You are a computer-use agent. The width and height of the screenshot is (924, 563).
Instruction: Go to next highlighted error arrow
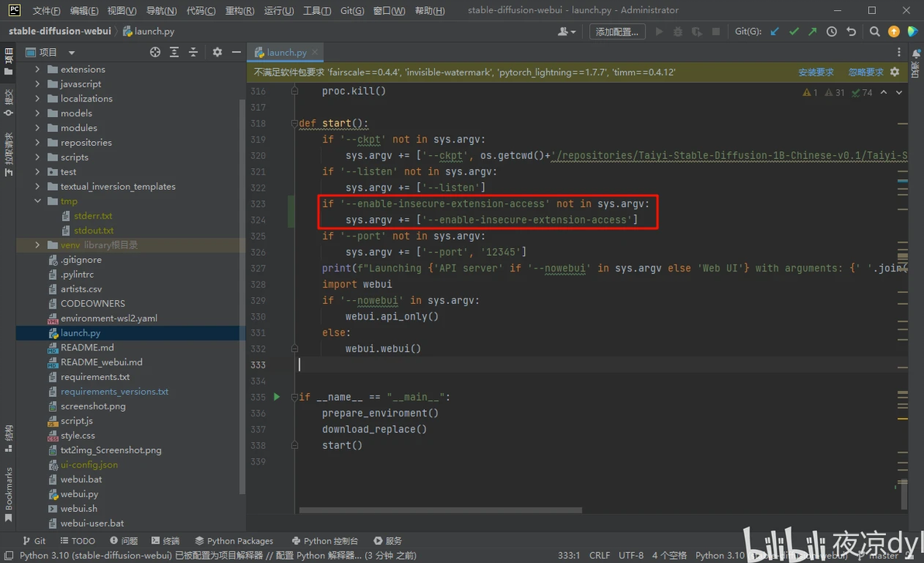point(898,92)
